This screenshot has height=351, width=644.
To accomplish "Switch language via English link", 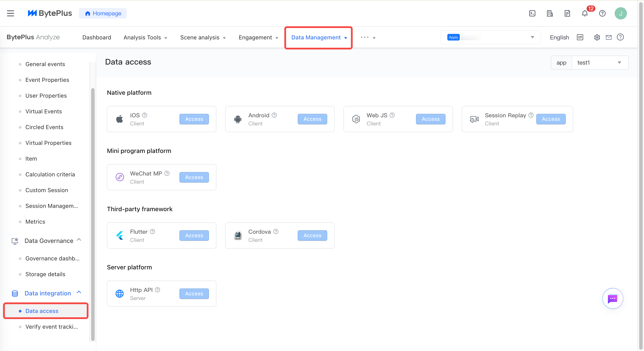I will [x=559, y=37].
